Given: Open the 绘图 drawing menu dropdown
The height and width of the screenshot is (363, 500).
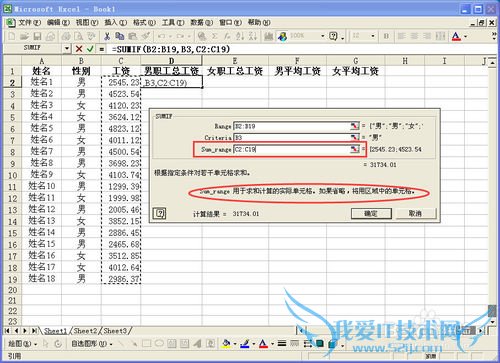Looking at the screenshot, I should 22,343.
